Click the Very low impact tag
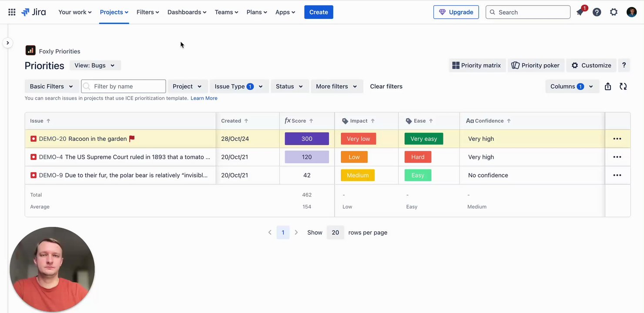The height and width of the screenshot is (313, 644). (x=359, y=139)
